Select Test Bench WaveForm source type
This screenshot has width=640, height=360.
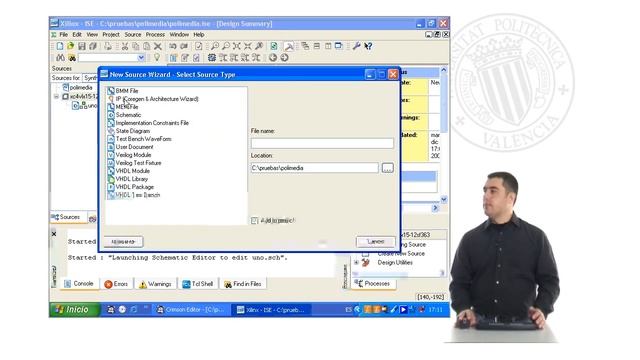pos(143,139)
